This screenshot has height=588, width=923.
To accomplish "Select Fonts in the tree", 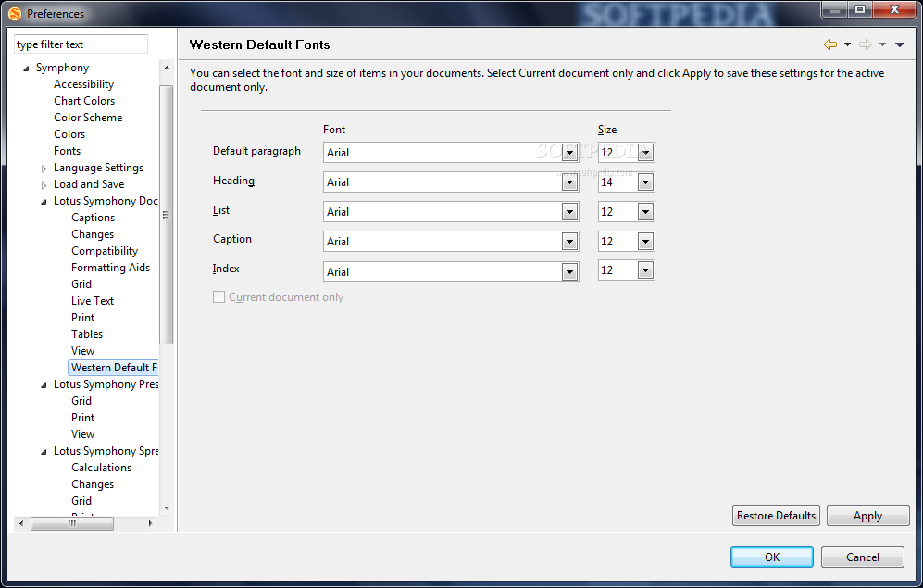I will coord(67,151).
